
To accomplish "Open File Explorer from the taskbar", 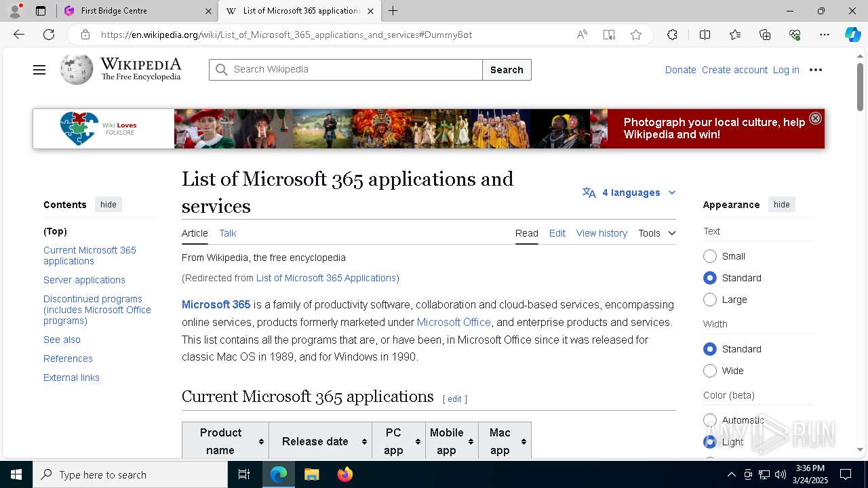I will 311,474.
